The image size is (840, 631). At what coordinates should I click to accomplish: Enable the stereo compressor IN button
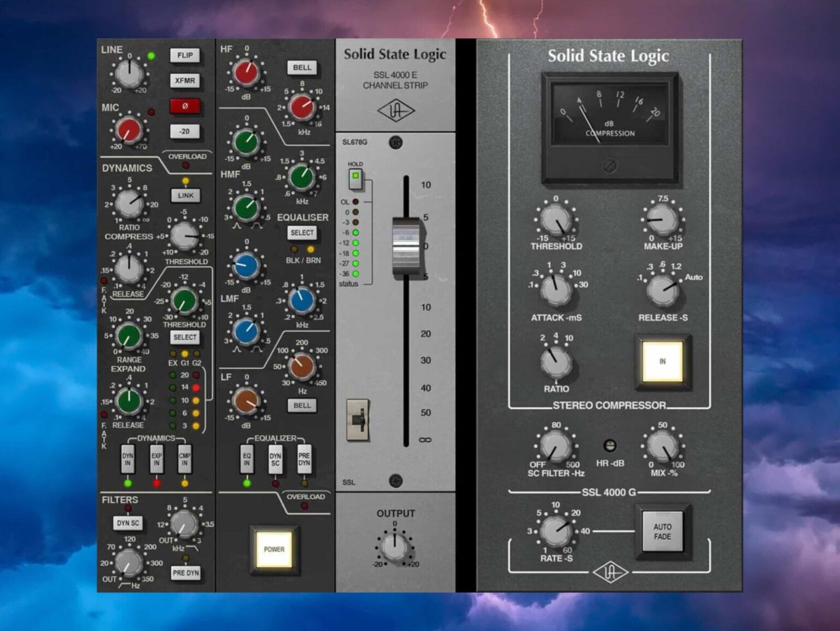pyautogui.click(x=662, y=360)
